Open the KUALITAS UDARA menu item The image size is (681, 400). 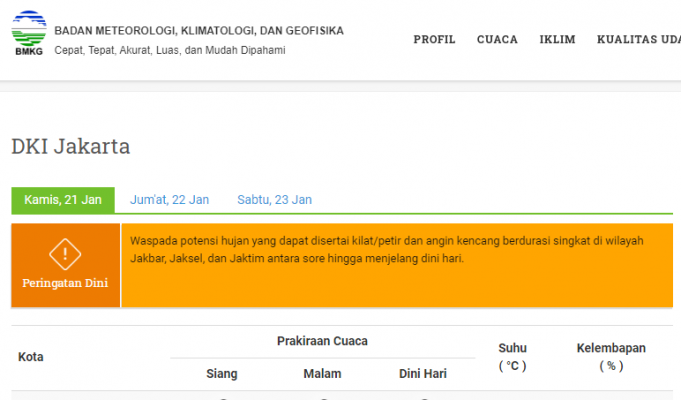pyautogui.click(x=638, y=40)
